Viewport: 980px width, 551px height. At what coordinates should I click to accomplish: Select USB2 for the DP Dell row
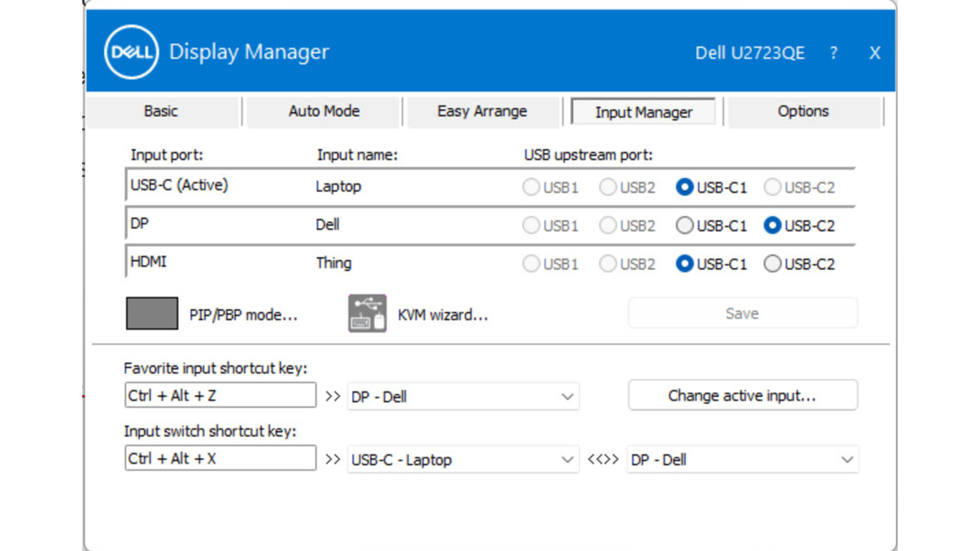tap(627, 226)
